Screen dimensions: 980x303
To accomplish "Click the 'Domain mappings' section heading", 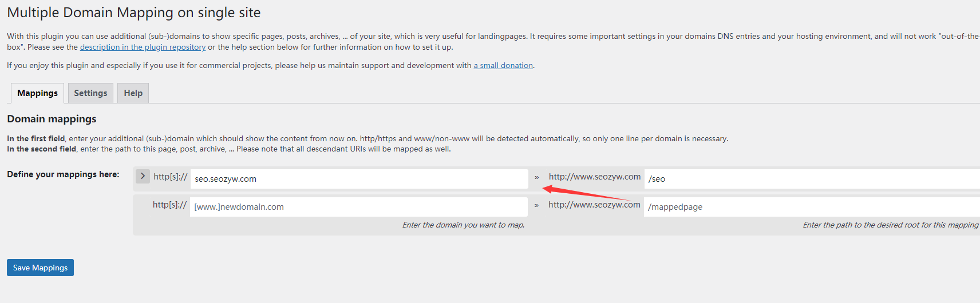I will [52, 119].
